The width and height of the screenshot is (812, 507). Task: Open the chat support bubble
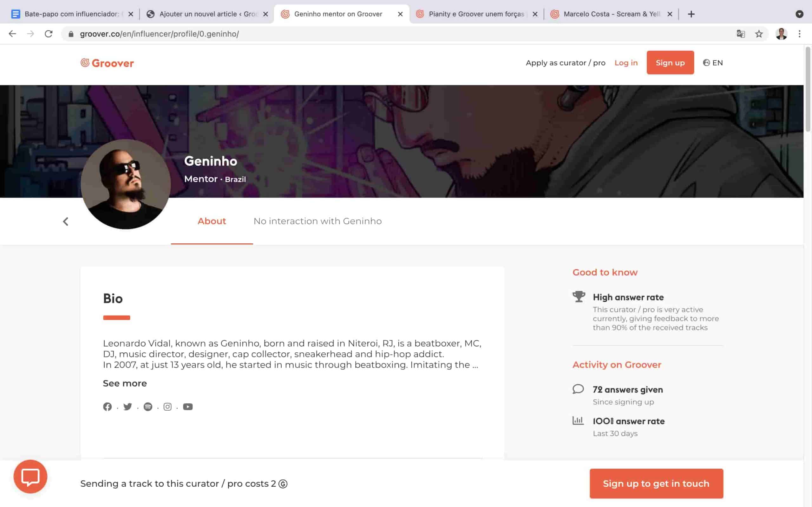[x=30, y=477]
